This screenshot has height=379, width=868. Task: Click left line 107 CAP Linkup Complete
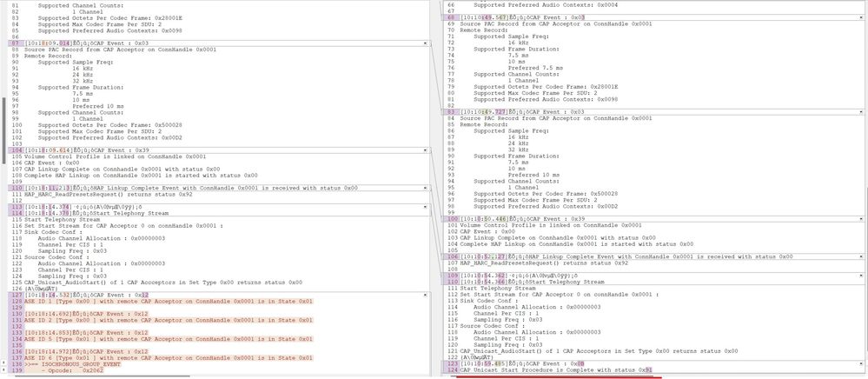[x=123, y=169]
